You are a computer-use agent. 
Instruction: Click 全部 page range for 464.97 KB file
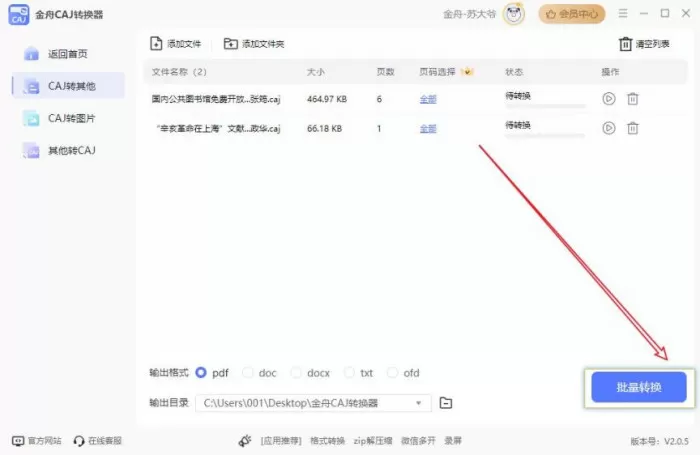(x=428, y=99)
